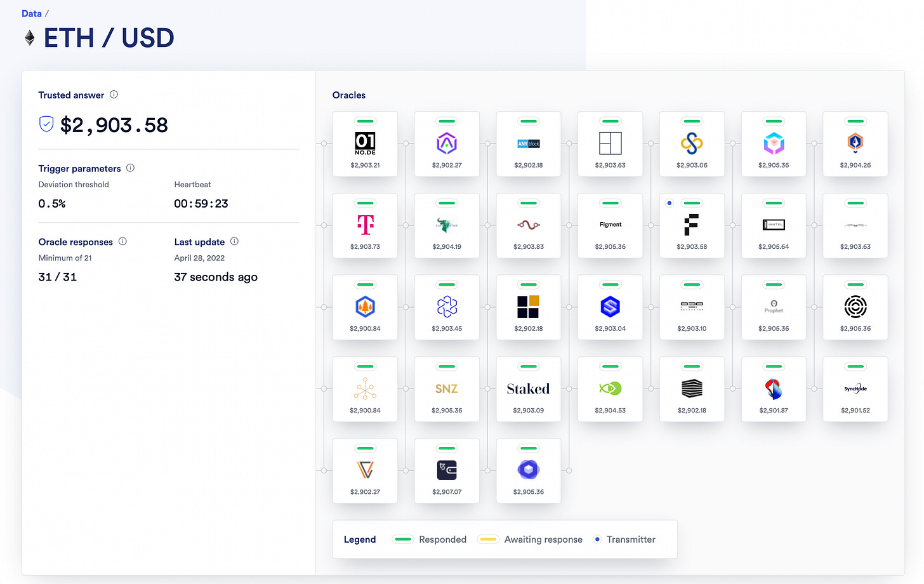This screenshot has height=584, width=924.
Task: Click the Responded legend entry
Action: [430, 540]
